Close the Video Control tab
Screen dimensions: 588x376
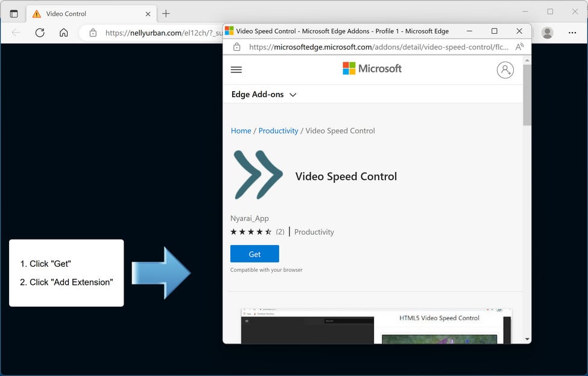coord(148,14)
